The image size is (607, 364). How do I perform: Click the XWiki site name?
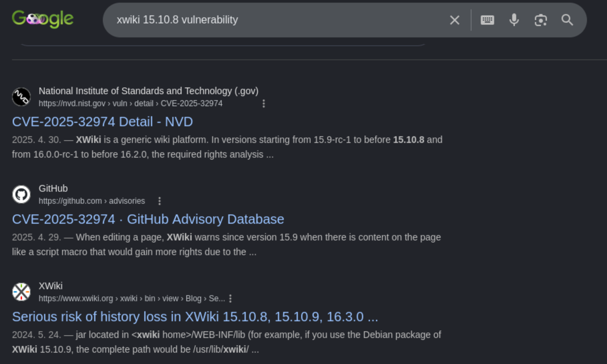[51, 286]
